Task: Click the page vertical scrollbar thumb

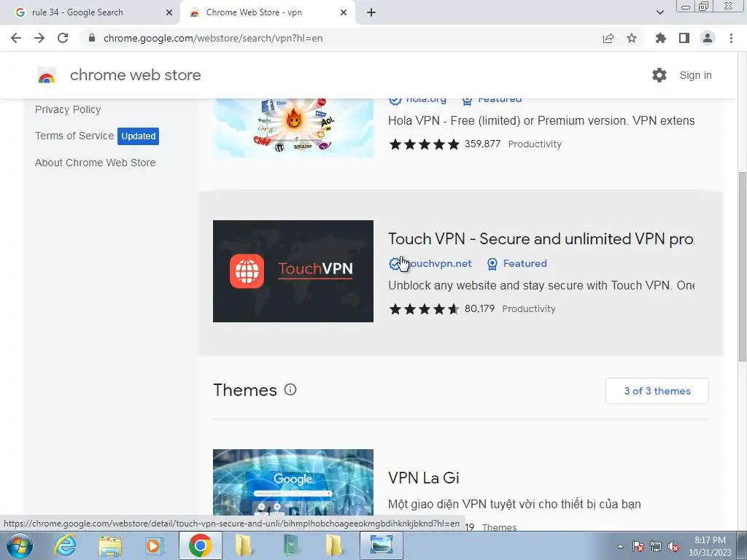Action: click(742, 267)
